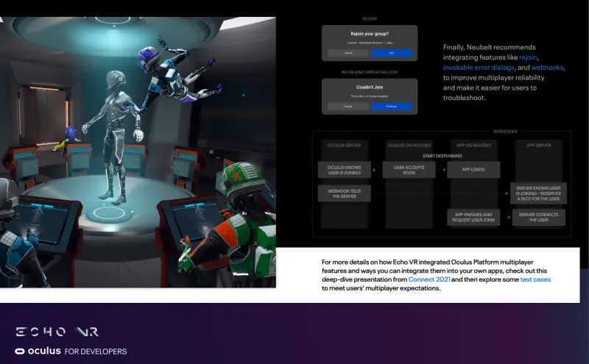Select the "Server connects the user" box
589x364 pixels.
click(538, 217)
